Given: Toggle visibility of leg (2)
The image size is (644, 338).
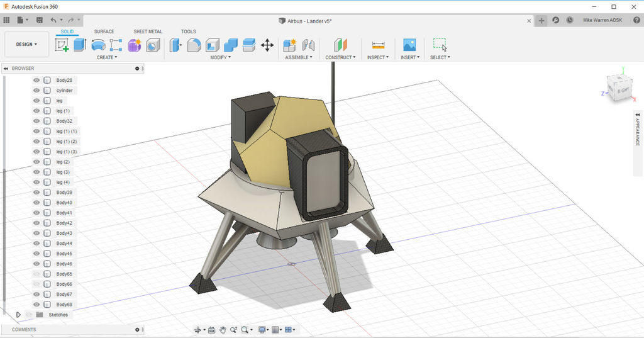Looking at the screenshot, I should (x=36, y=162).
